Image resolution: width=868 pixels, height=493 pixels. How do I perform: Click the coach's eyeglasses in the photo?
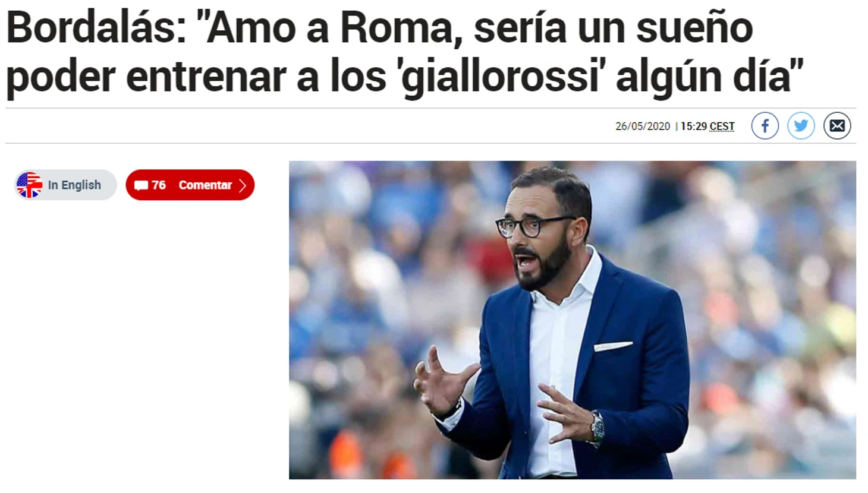(530, 226)
